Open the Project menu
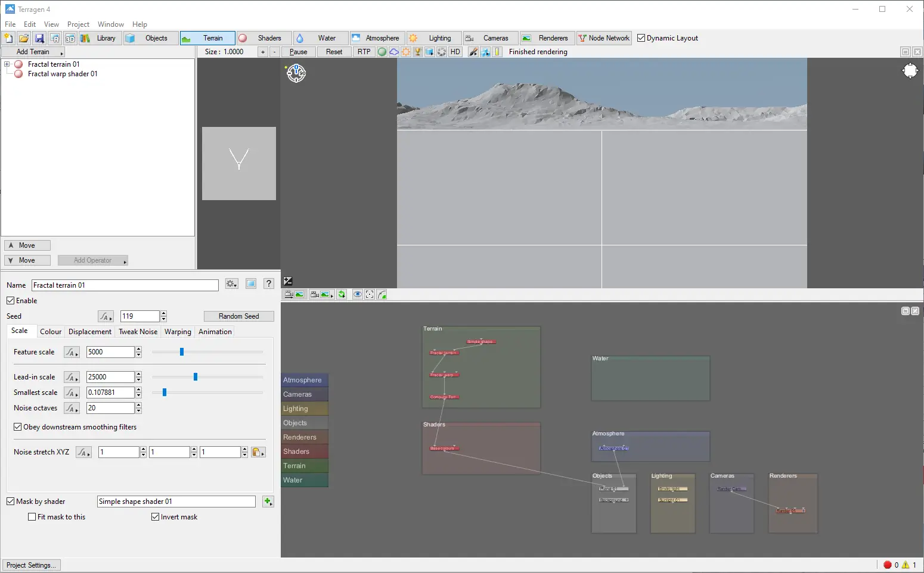This screenshot has height=573, width=924. pos(78,24)
